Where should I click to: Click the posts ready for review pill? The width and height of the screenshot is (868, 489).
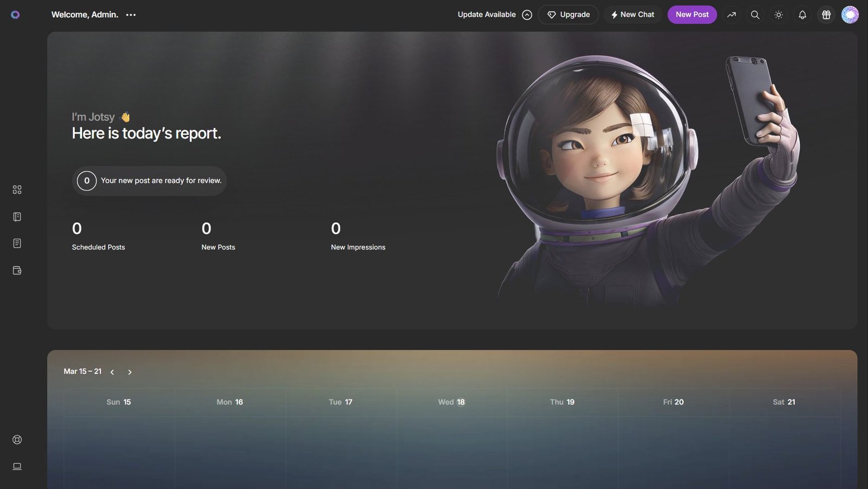pos(149,181)
